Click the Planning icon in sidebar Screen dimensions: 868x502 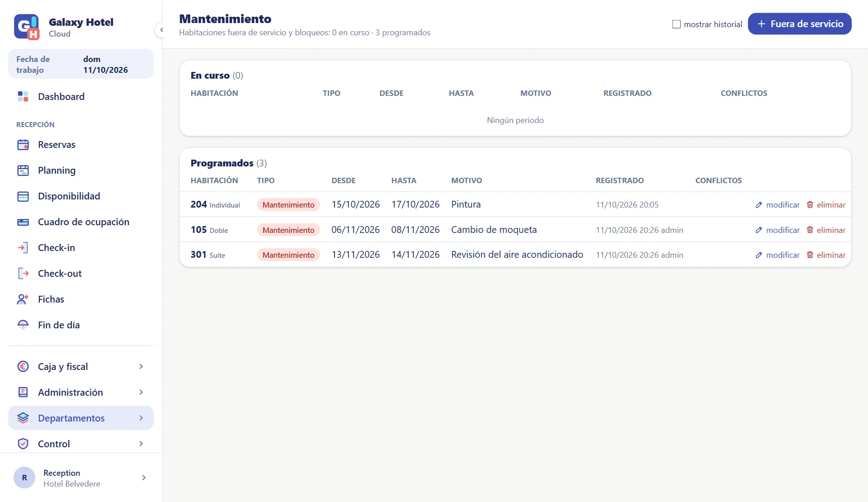(23, 170)
